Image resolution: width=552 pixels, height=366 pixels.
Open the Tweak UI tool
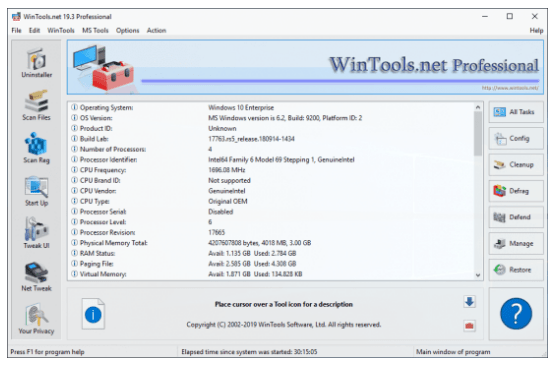pyautogui.click(x=36, y=233)
